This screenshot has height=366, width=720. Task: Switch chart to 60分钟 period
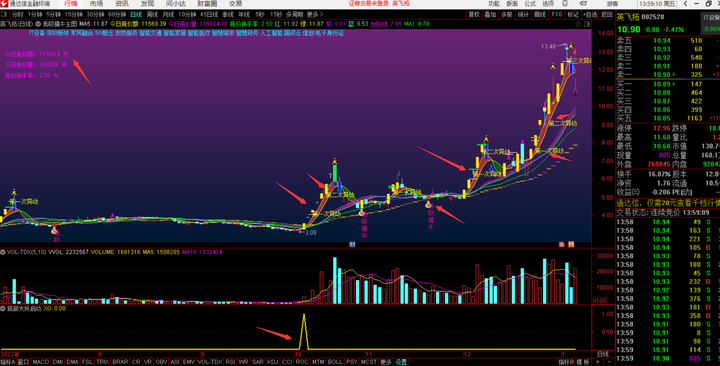(x=117, y=15)
